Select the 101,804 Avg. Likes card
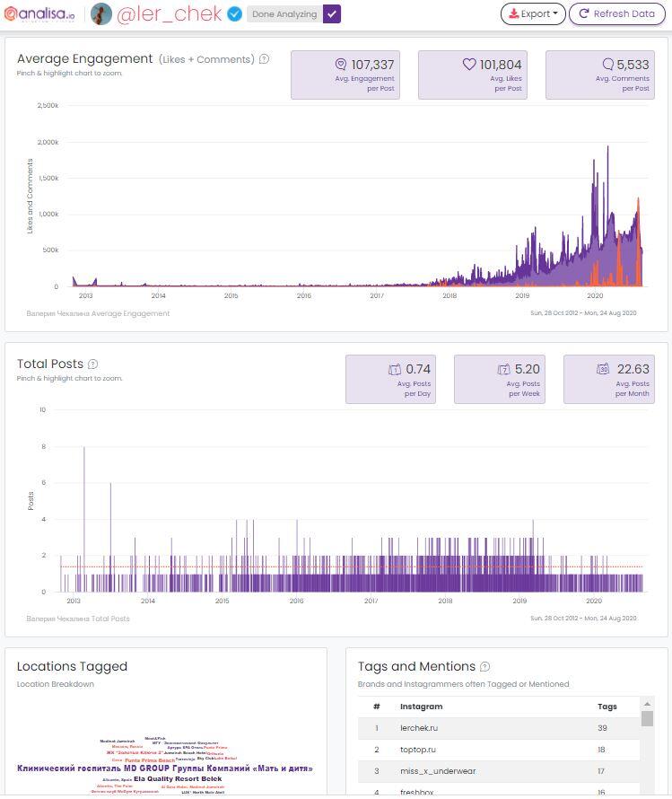Viewport: 672px width, 799px height. 473,75
